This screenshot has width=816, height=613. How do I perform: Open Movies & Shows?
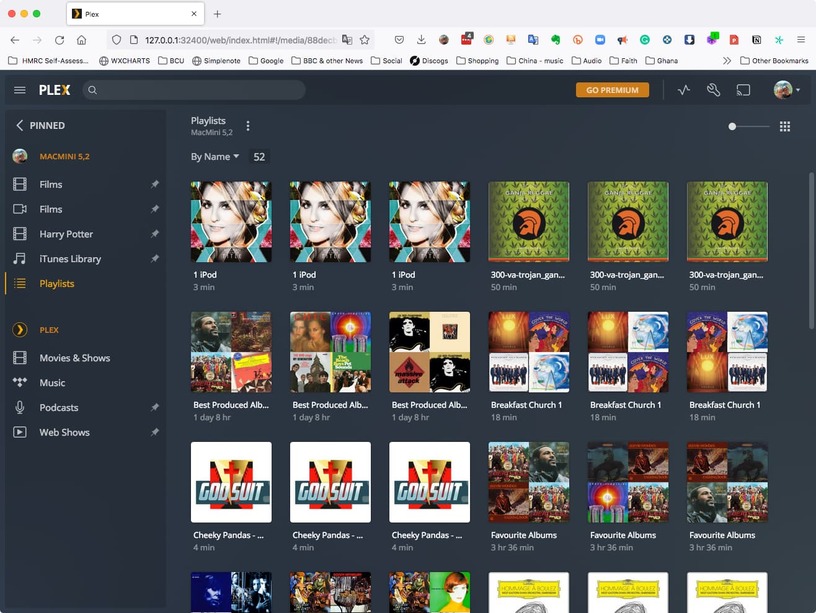pos(74,358)
